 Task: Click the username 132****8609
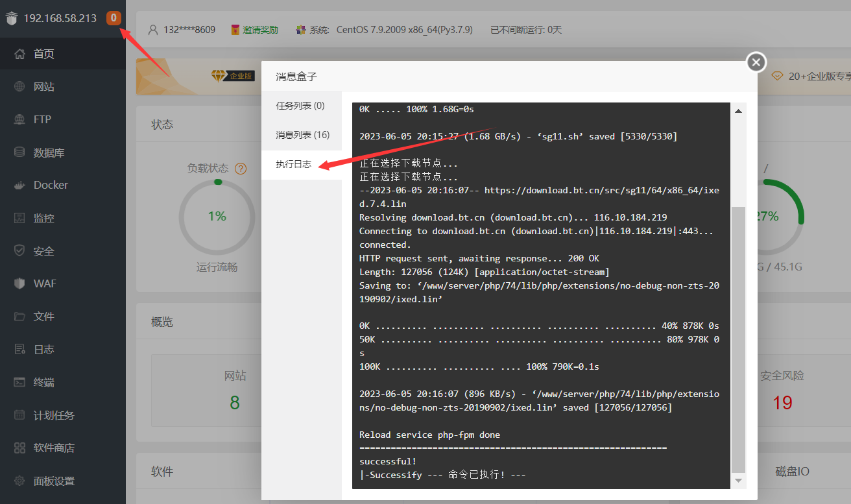[x=189, y=30]
